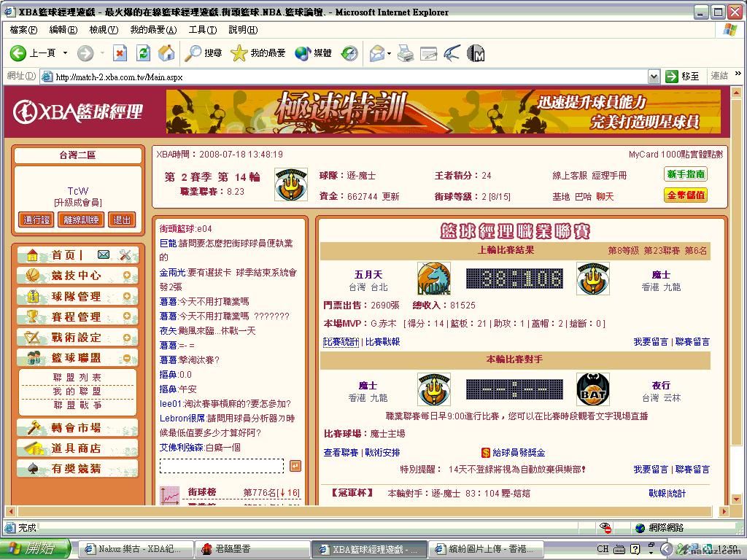This screenshot has width=747, height=560.
Task: Open the 編輯 menu
Action: 63,30
